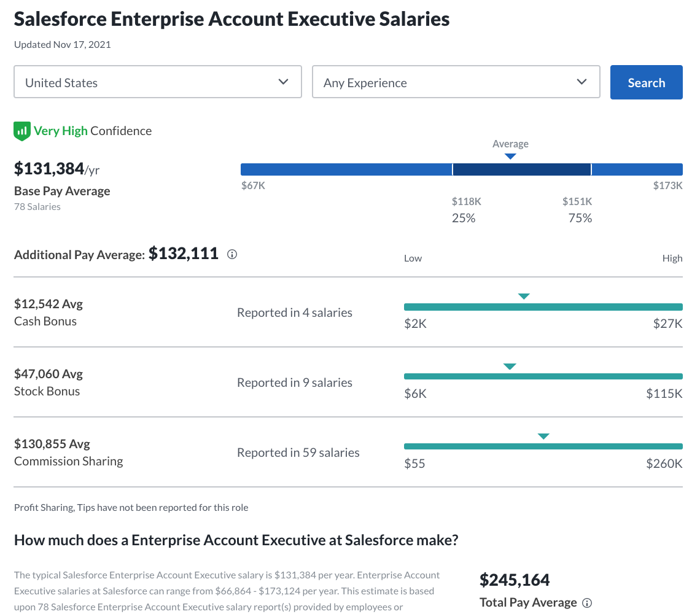Click the $67K minimum label
The width and height of the screenshot is (700, 614).
[x=253, y=186]
